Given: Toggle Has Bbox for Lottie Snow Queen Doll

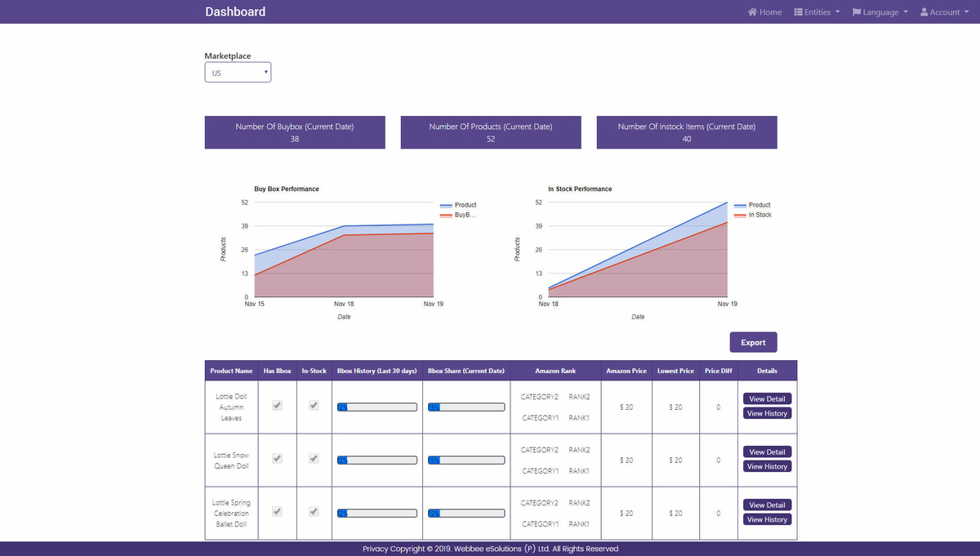Looking at the screenshot, I should (x=277, y=460).
